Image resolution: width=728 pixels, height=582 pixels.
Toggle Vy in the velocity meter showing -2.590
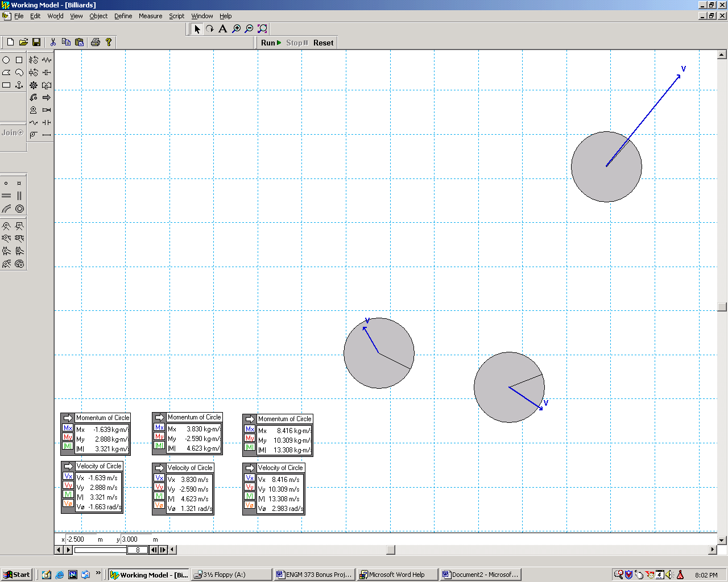(x=159, y=487)
